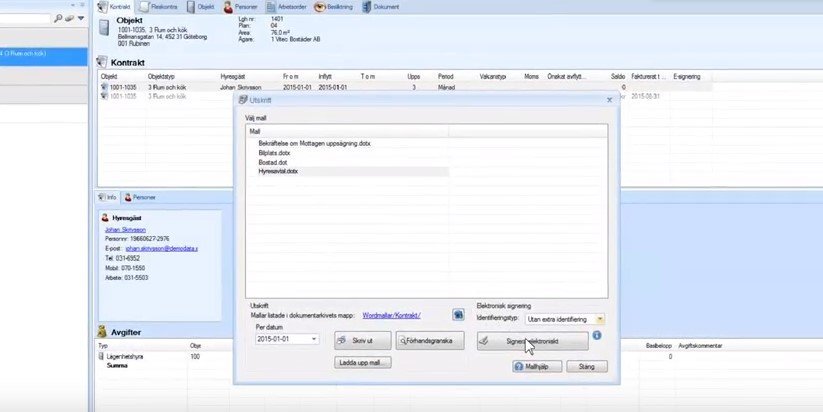Screen dimensions: 823x412
Task: Open the Identifieringstyp dropdown
Action: pos(600,319)
